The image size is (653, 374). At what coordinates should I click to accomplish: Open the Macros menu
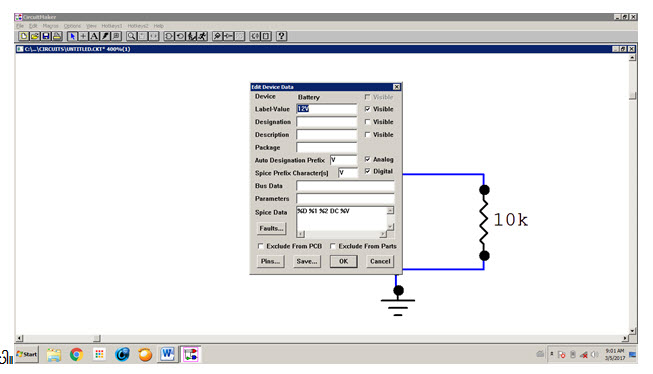(50, 26)
